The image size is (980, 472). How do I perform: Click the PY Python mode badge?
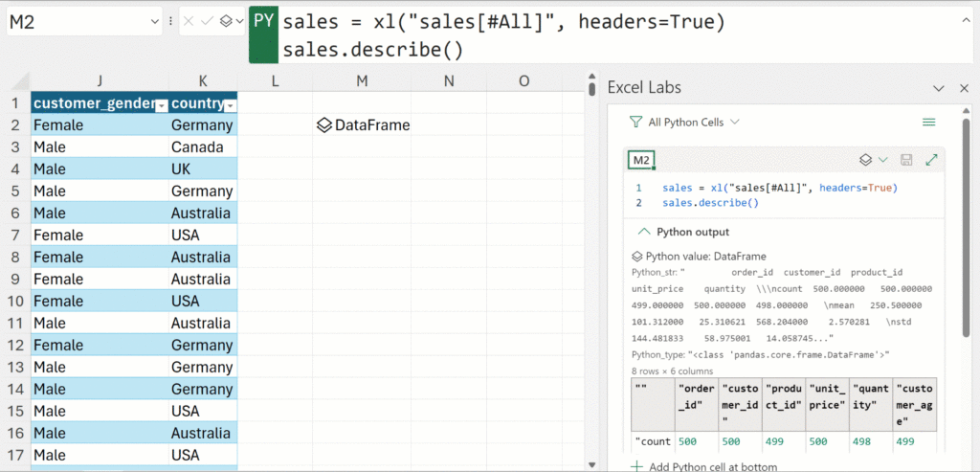pos(263,21)
